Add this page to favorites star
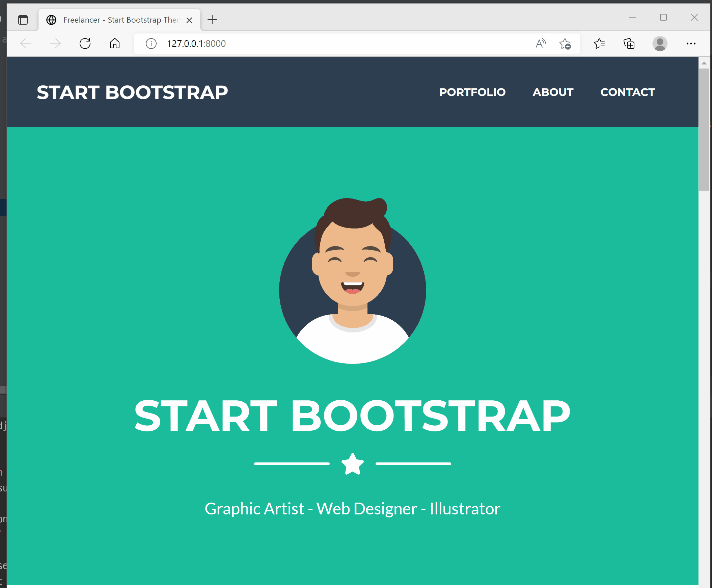The width and height of the screenshot is (712, 588). (565, 44)
